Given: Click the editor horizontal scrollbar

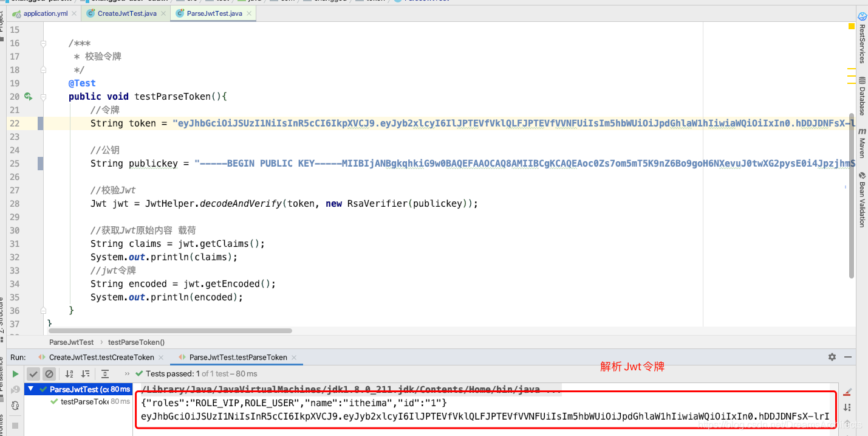Looking at the screenshot, I should (x=169, y=331).
